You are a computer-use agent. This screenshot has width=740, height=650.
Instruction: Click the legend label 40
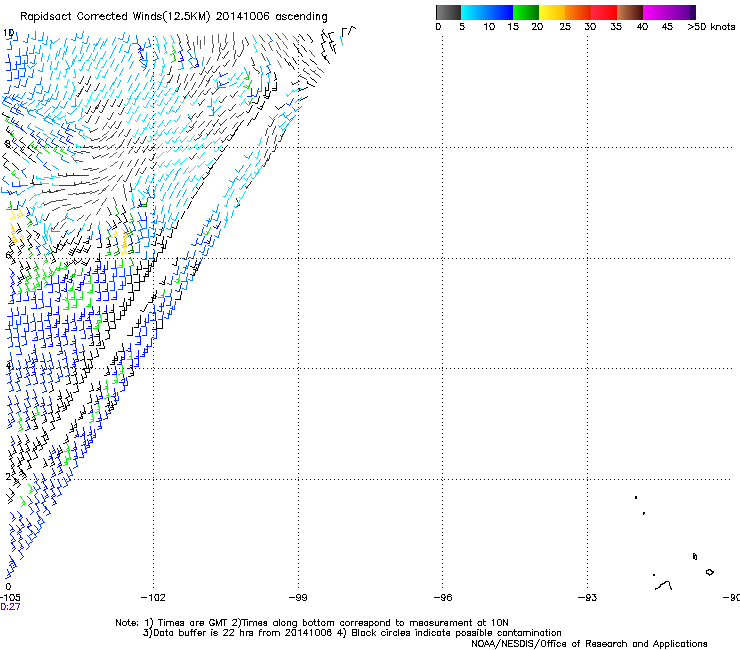642,27
